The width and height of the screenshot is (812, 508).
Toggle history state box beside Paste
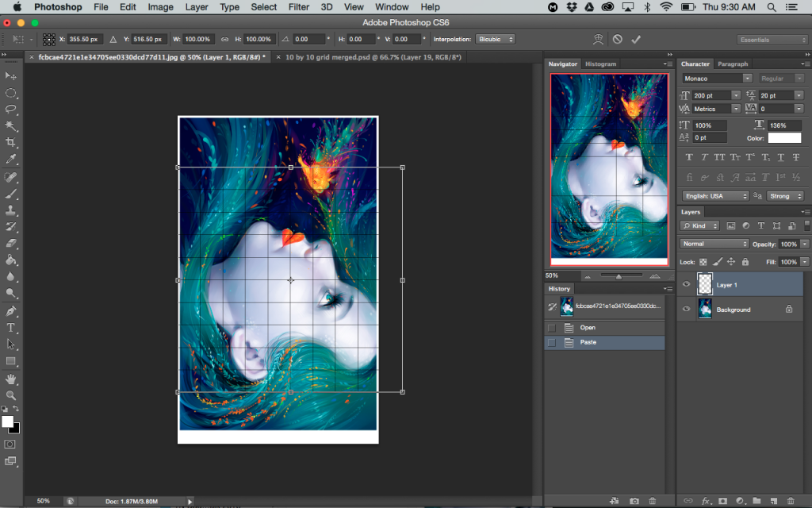(552, 343)
